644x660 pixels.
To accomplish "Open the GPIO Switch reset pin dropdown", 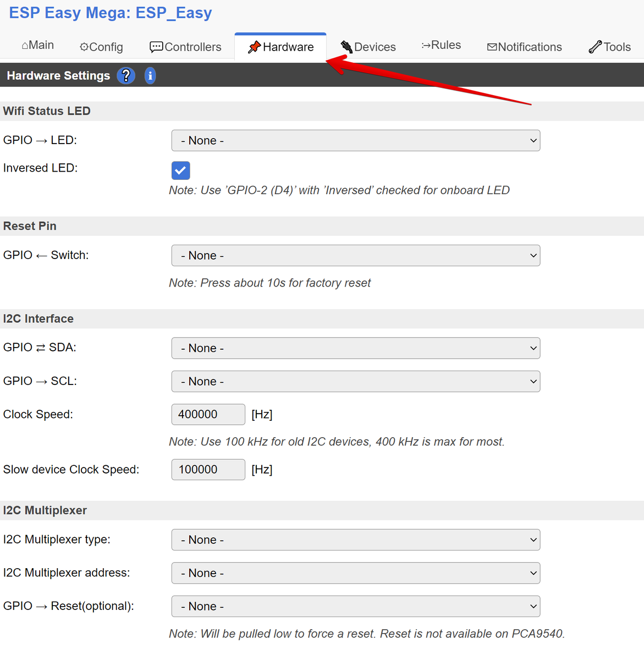I will (x=356, y=256).
